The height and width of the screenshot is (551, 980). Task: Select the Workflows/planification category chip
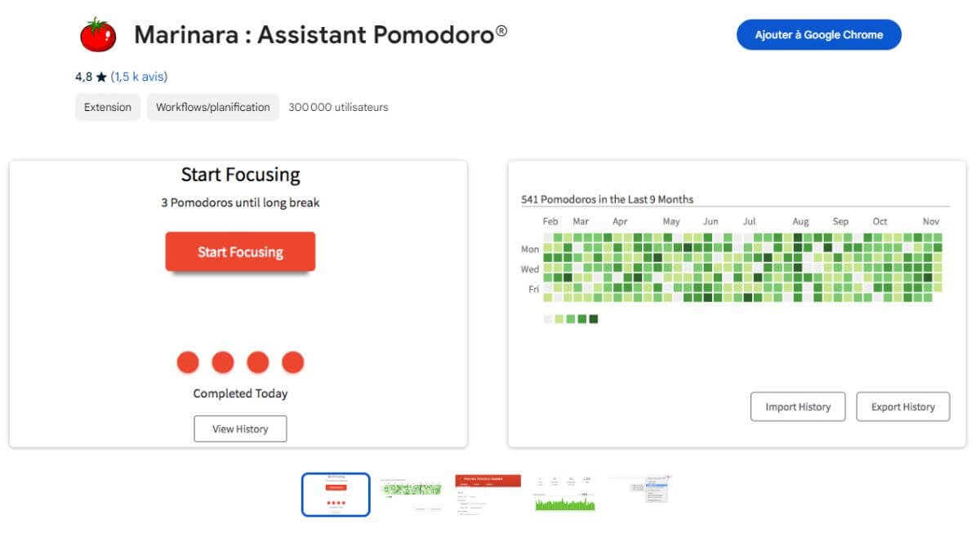click(x=213, y=107)
